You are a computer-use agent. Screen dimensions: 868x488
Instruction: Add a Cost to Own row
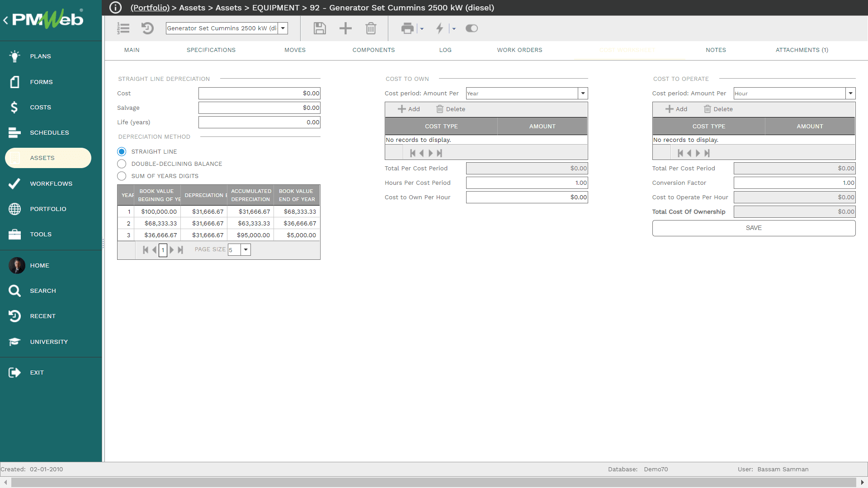[409, 109]
